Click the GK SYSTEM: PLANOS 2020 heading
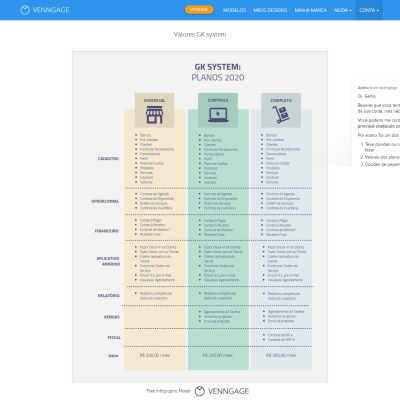This screenshot has height=400, width=400. click(218, 72)
